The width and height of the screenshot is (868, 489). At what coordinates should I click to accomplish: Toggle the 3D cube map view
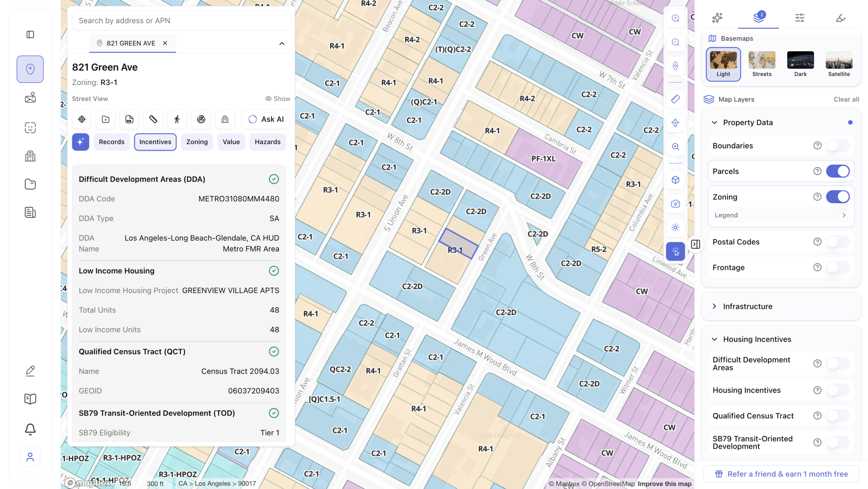point(675,180)
